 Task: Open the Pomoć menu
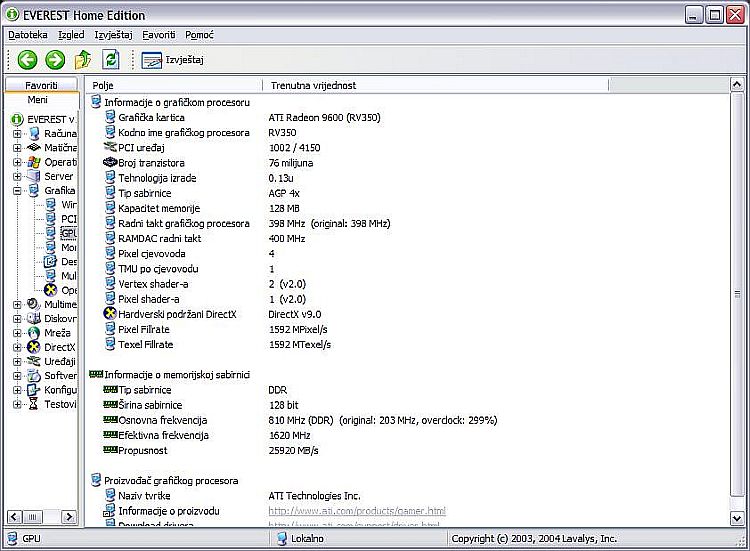(199, 35)
